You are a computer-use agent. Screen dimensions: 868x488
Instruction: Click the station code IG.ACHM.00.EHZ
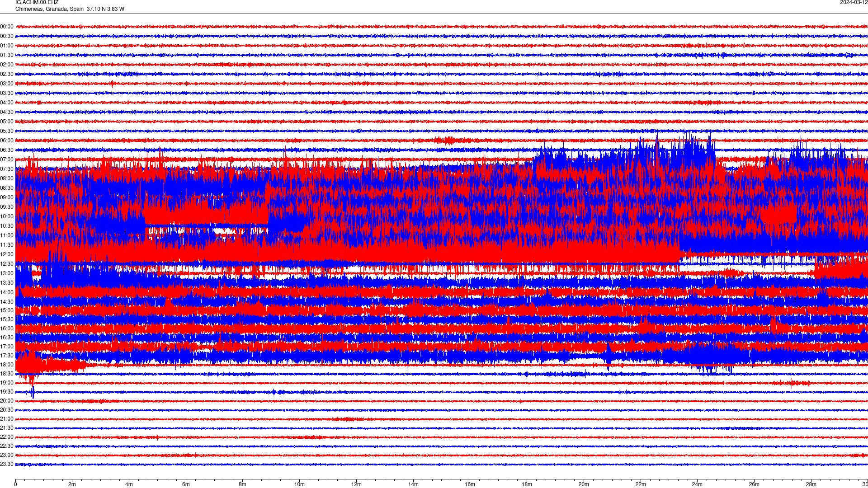click(37, 2)
